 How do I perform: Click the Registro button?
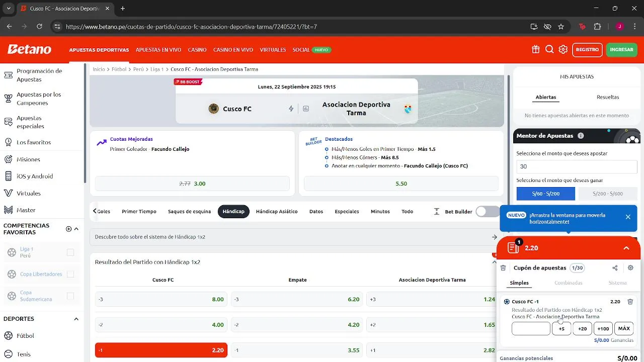tap(587, 49)
